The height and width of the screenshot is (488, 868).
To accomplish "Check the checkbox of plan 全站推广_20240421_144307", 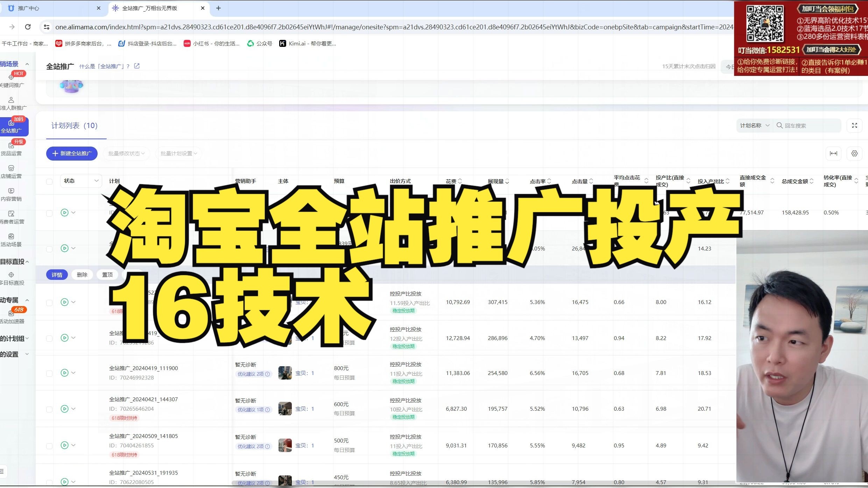I will pyautogui.click(x=49, y=409).
